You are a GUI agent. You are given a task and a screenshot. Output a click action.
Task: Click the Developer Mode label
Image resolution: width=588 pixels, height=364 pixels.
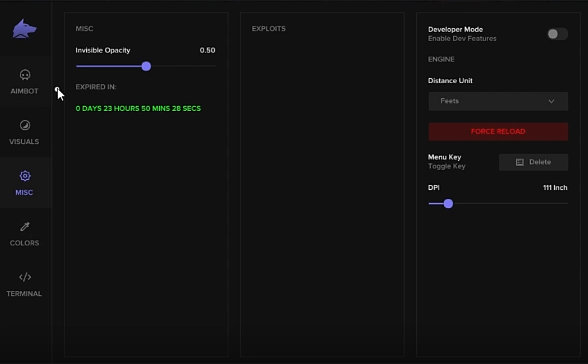(455, 30)
